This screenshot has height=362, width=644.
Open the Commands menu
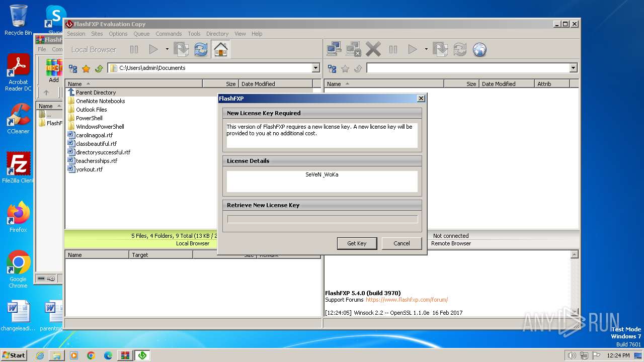tap(169, 34)
